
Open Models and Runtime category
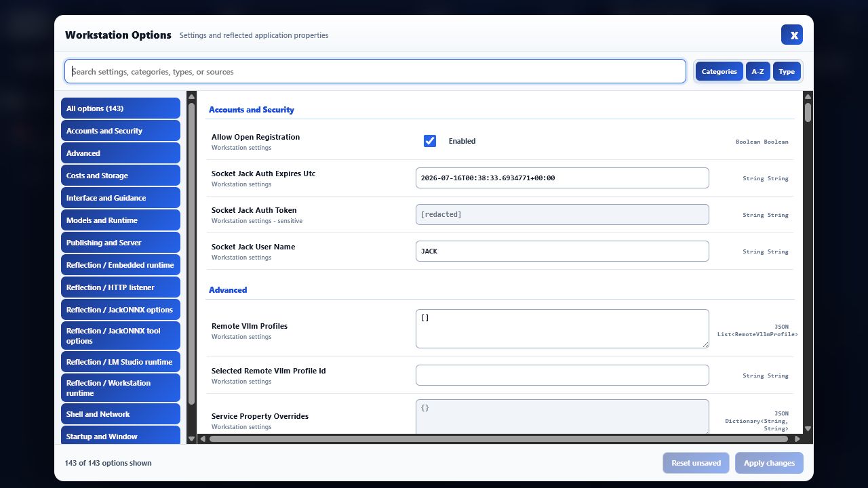click(121, 220)
